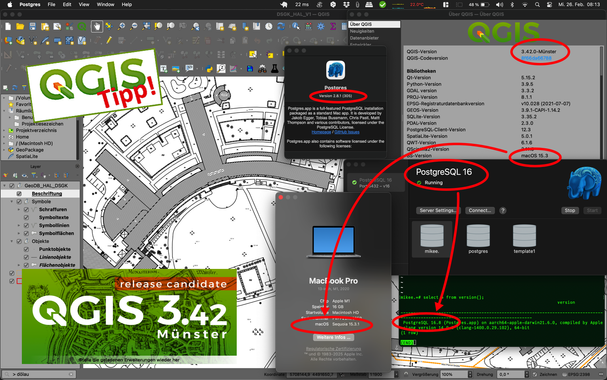Open the Statistical Summary sigma icon
Screen dimensions: 607x380
(x=333, y=26)
